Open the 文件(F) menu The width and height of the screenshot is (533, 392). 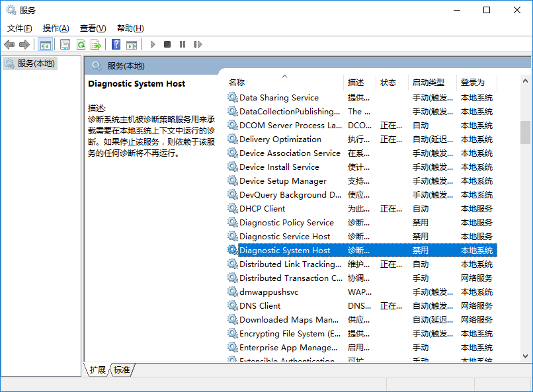tap(19, 28)
